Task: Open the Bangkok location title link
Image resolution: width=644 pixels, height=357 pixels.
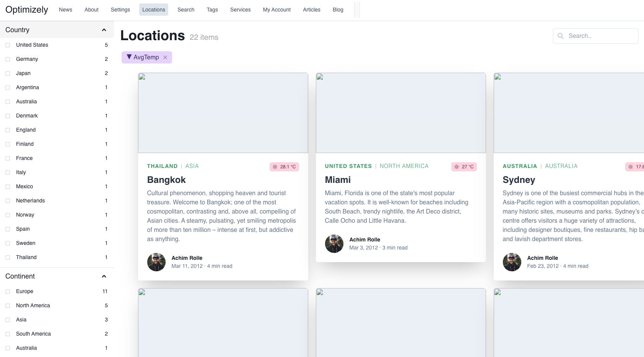Action: 166,180
